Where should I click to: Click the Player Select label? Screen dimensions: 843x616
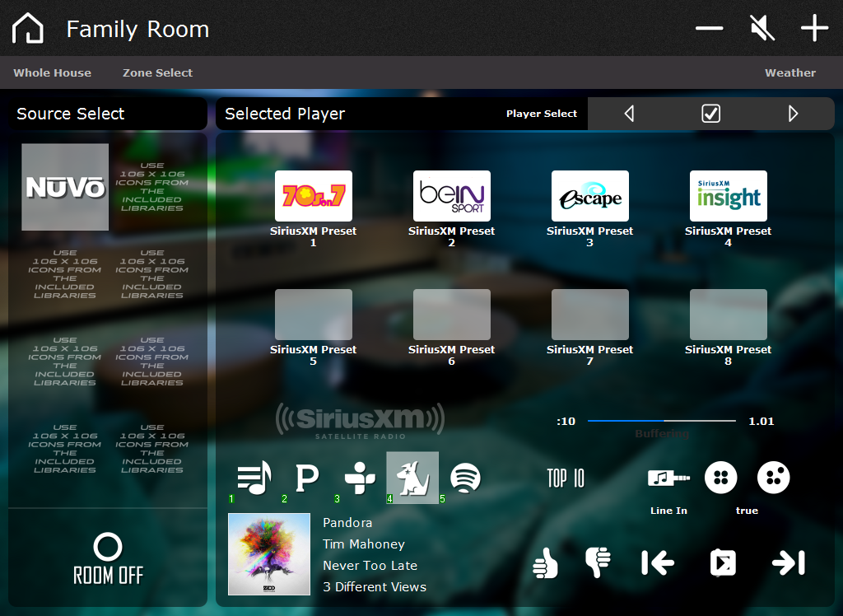[542, 114]
